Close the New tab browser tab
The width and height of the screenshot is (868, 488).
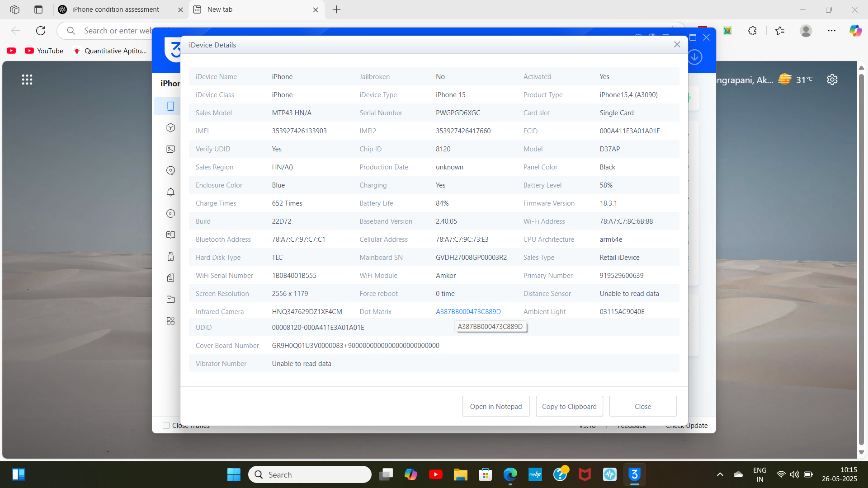point(316,9)
